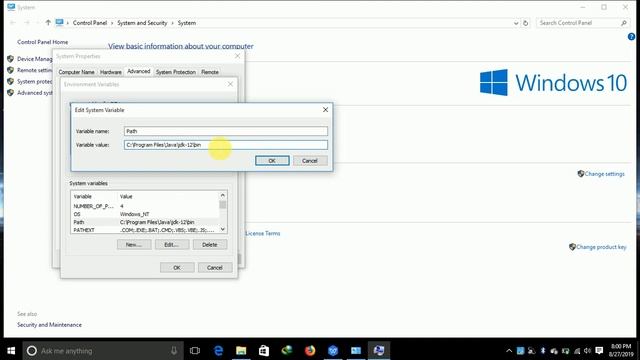The image size is (640, 360).
Task: Click System and Security in the breadcrumb
Action: click(142, 23)
